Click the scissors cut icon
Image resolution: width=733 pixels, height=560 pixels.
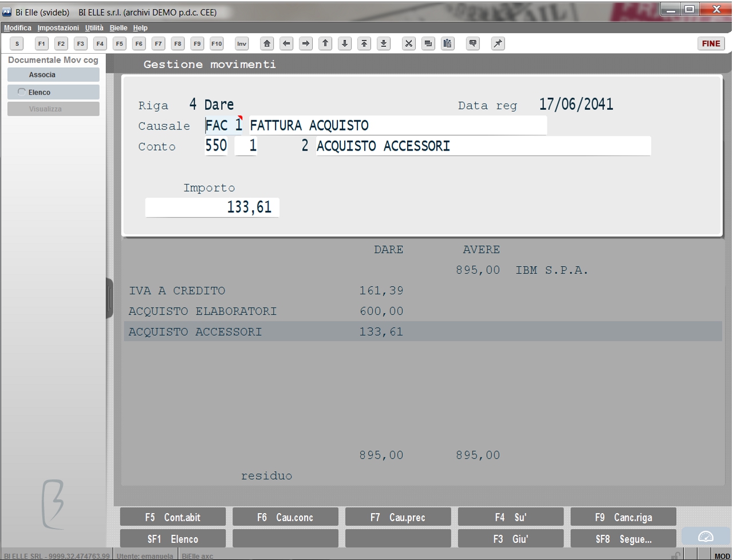[x=408, y=44]
